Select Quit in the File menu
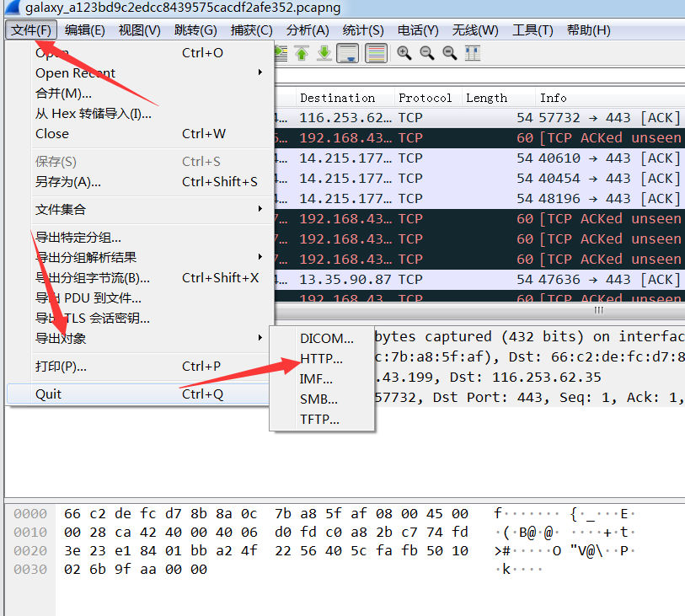The width and height of the screenshot is (685, 616). (x=138, y=394)
